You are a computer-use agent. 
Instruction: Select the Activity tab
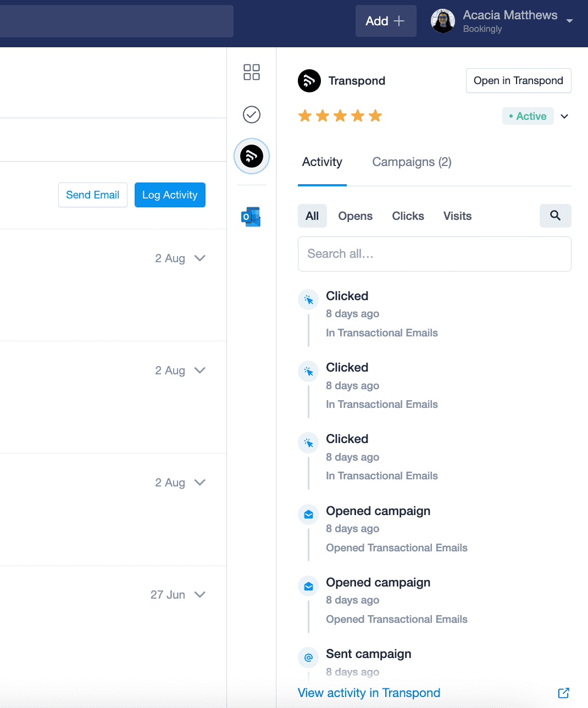coord(322,162)
